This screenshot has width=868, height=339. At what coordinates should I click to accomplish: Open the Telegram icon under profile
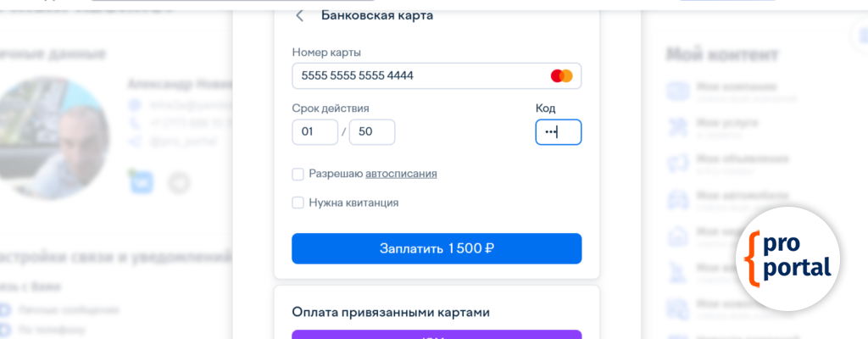(x=178, y=182)
